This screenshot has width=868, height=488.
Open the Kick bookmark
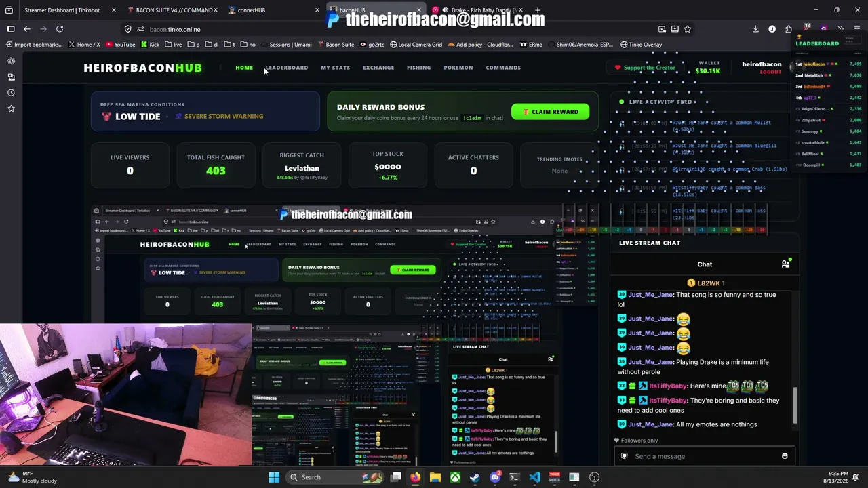click(150, 45)
